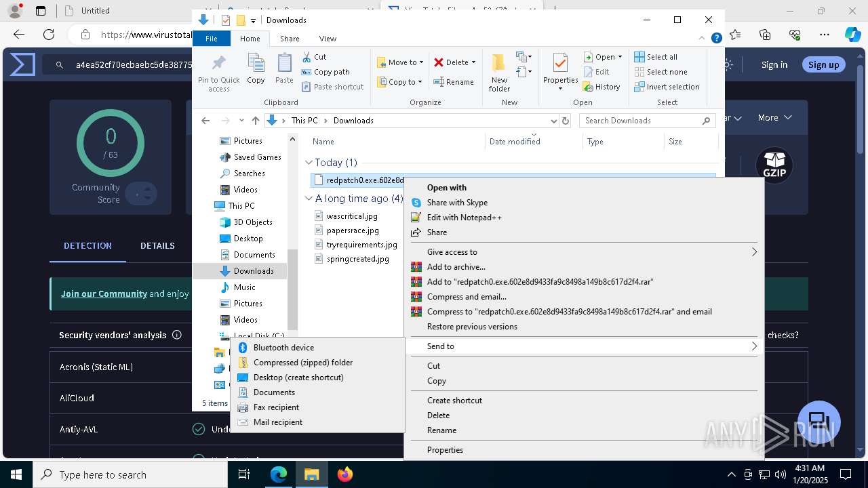Select papersrace.jpg file
The image size is (868, 488).
point(352,230)
